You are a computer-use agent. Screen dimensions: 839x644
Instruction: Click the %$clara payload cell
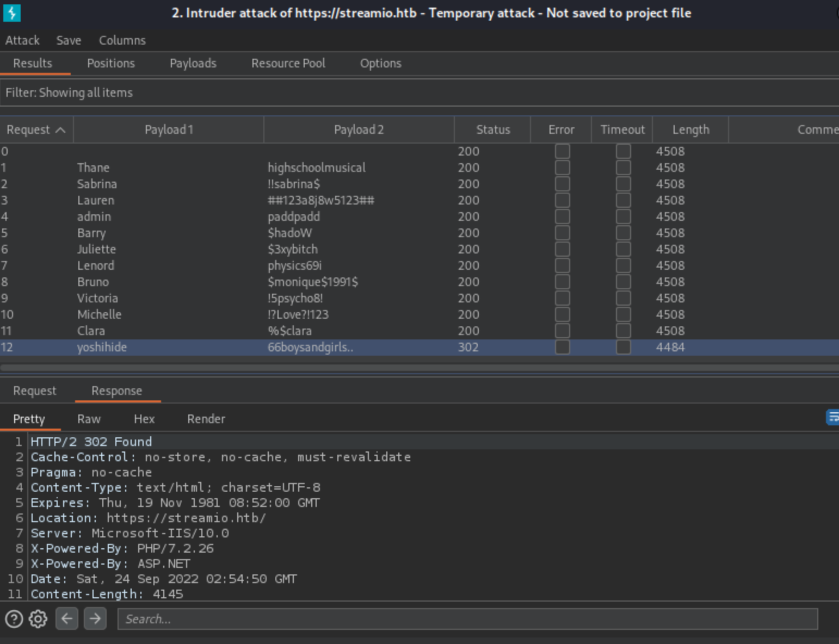click(290, 331)
